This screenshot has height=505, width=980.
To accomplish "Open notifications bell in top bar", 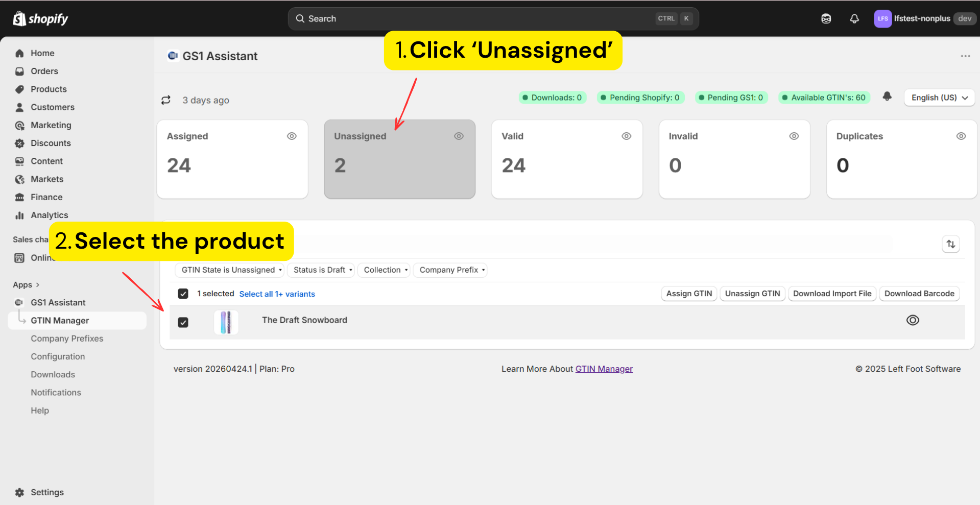I will point(854,19).
